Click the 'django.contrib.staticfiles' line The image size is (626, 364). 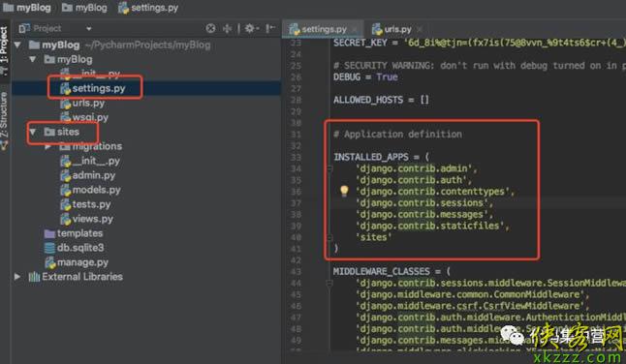(x=432, y=226)
